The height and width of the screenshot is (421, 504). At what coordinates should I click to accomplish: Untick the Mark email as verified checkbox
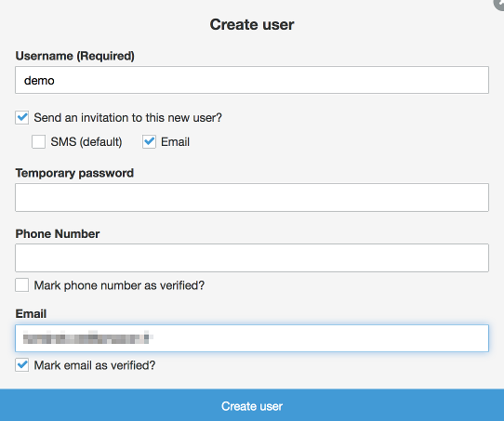point(22,365)
